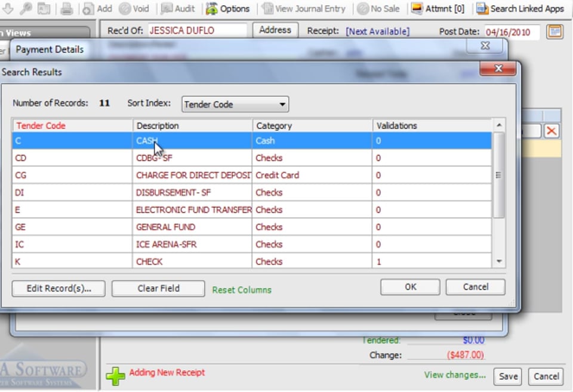
Task: Click the Edit Record(s)... button
Action: [58, 288]
